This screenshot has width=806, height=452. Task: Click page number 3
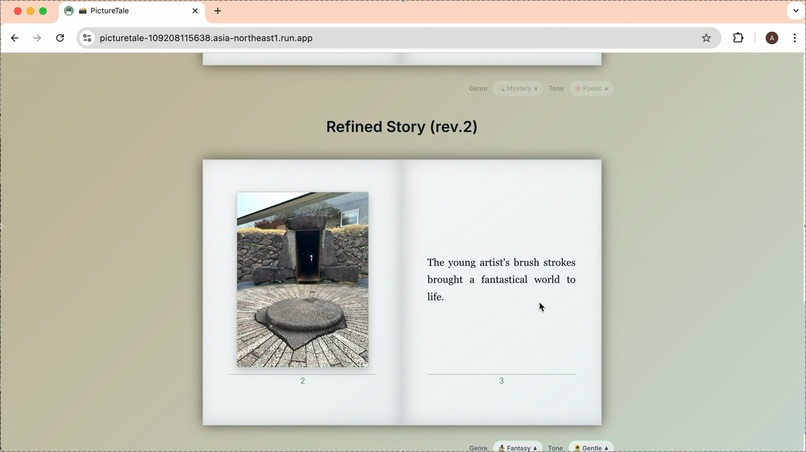(x=501, y=381)
